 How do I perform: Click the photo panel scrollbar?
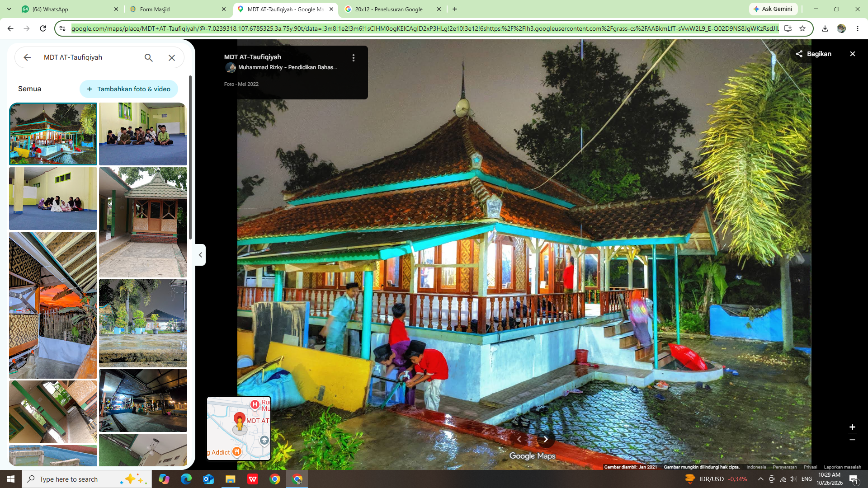point(190,158)
